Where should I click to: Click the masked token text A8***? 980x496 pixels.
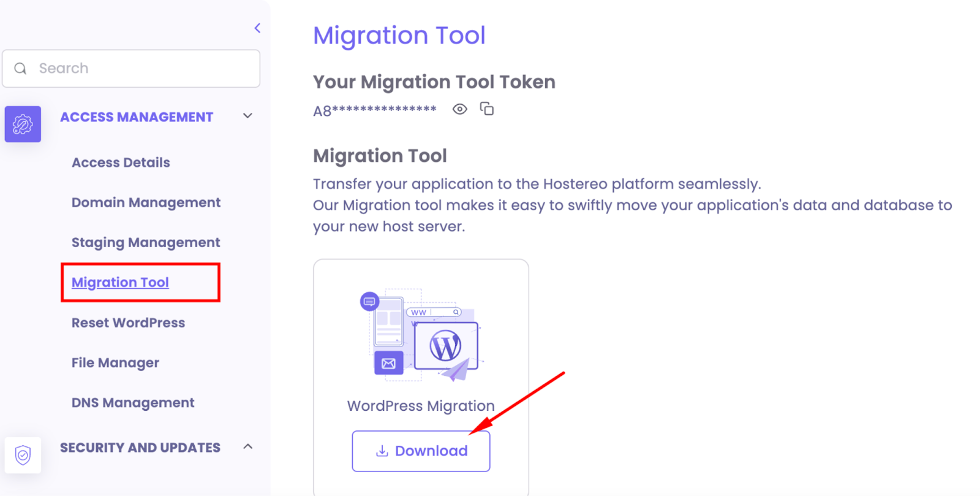point(375,110)
